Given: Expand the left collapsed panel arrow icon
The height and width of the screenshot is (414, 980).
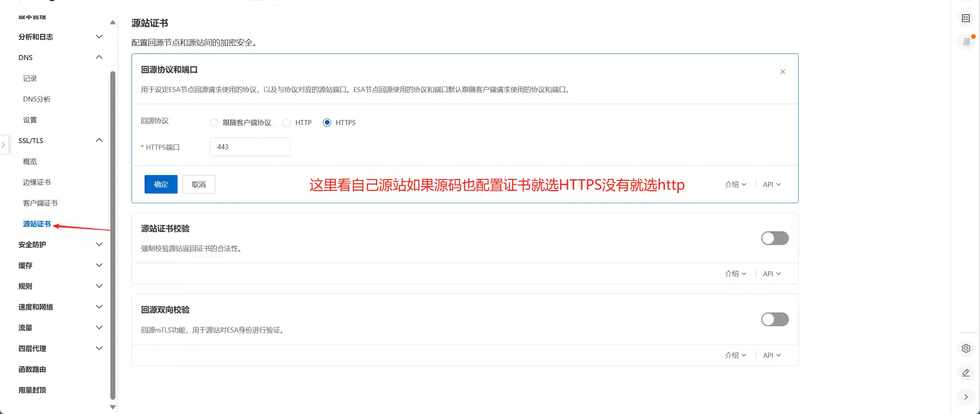Looking at the screenshot, I should point(3,144).
